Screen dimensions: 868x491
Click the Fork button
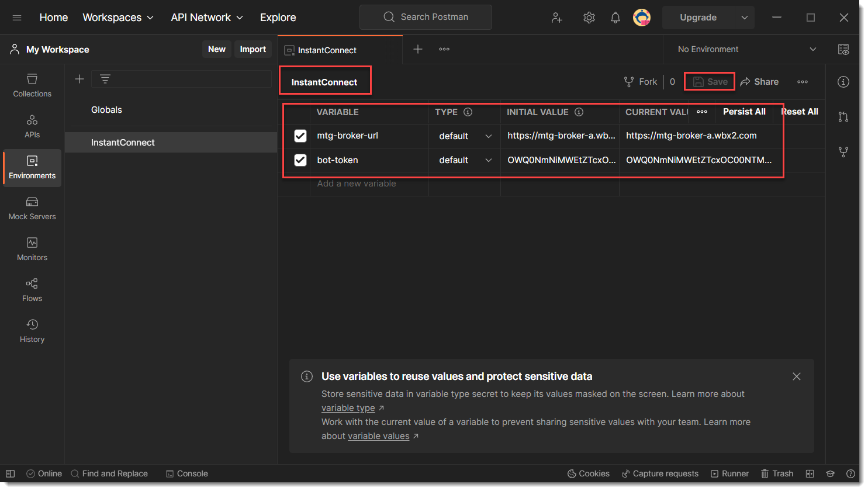tap(641, 82)
